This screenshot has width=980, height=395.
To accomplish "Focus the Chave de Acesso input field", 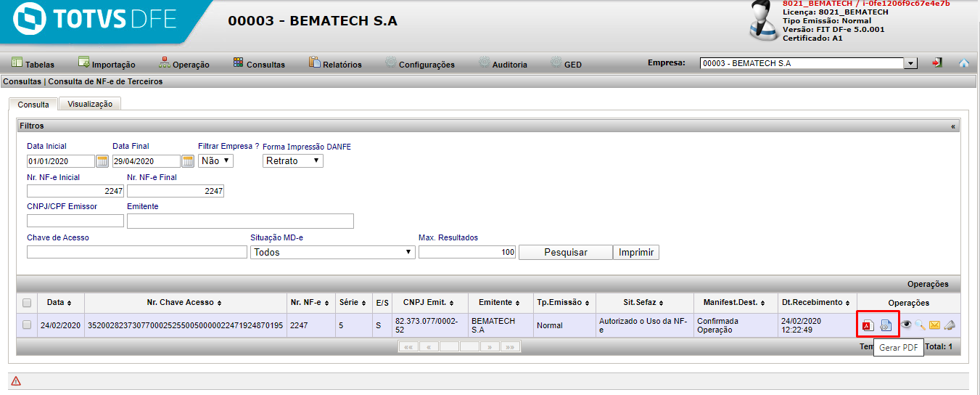I will click(137, 252).
